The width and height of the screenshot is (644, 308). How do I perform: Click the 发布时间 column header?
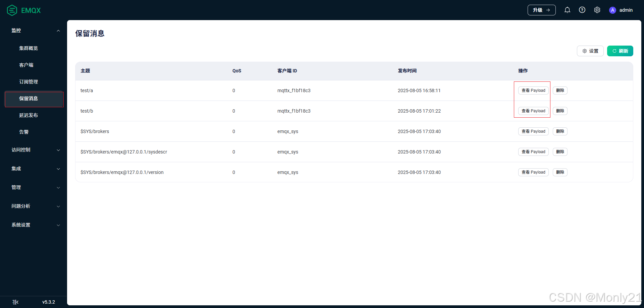[407, 71]
